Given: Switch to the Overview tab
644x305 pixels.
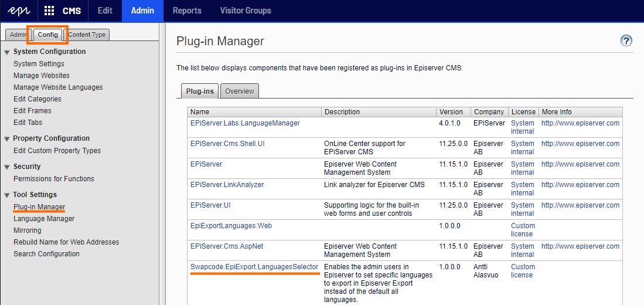Looking at the screenshot, I should click(x=240, y=91).
